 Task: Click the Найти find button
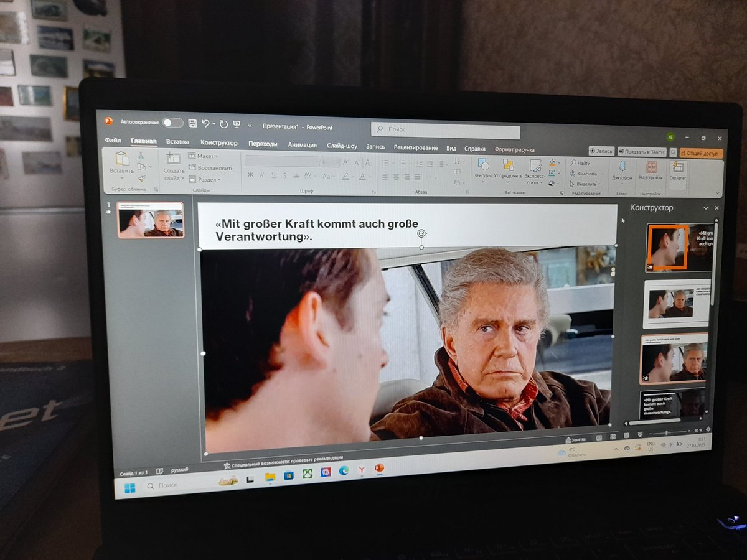click(x=580, y=164)
